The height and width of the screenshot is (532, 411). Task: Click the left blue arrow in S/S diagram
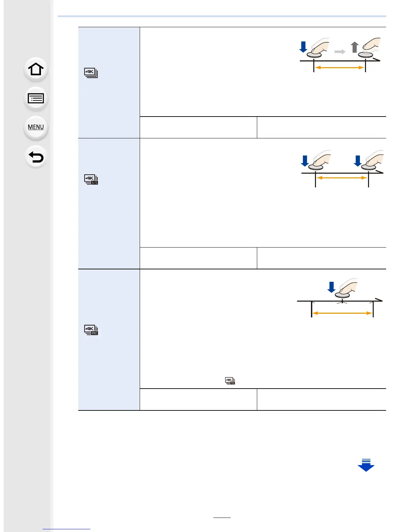tap(305, 161)
